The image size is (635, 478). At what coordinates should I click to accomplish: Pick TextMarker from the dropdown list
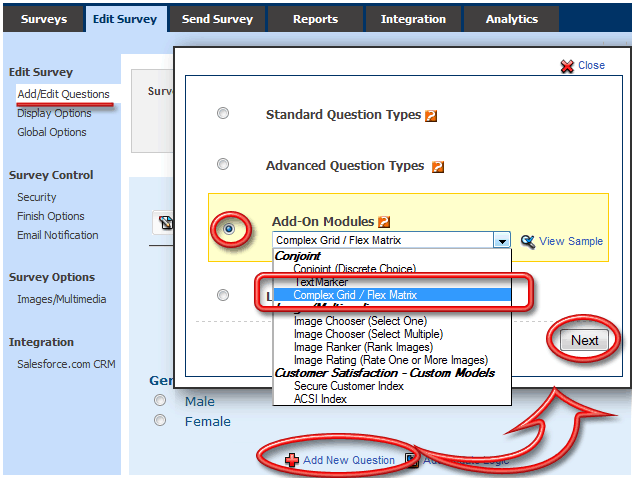tap(321, 282)
